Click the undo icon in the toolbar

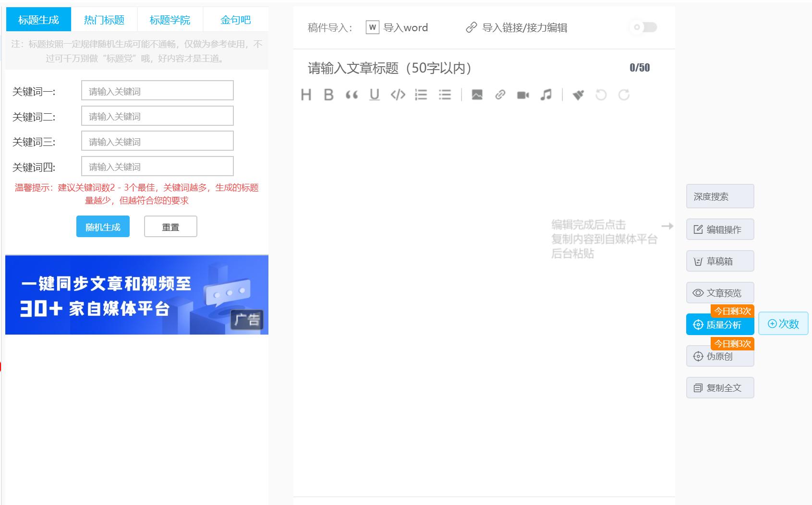(600, 95)
